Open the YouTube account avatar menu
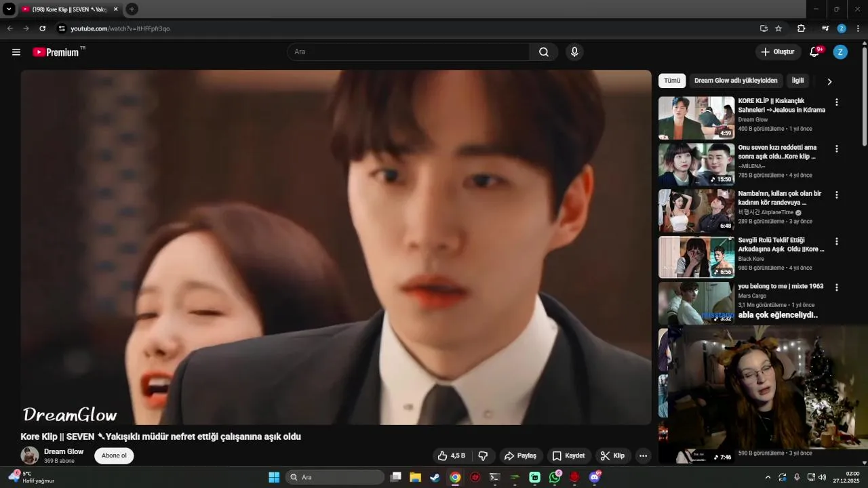 [840, 52]
